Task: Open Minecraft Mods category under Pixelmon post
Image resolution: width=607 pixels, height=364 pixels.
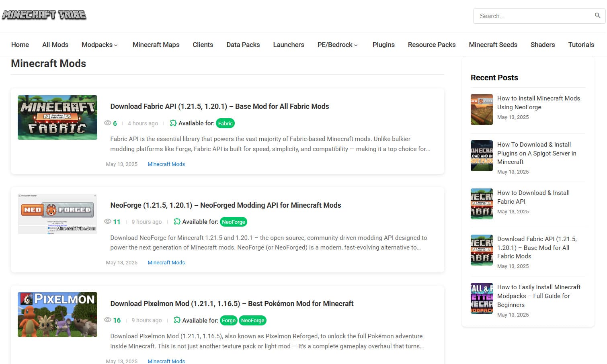Action: (x=166, y=361)
